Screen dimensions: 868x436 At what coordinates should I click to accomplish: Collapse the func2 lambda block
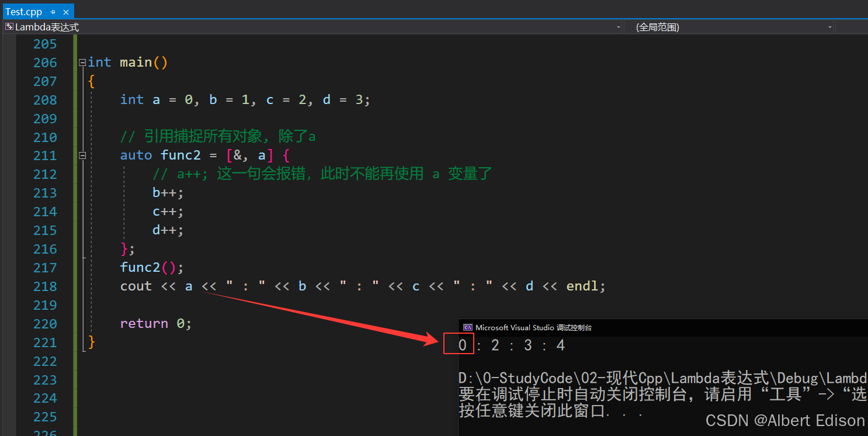pyautogui.click(x=82, y=155)
